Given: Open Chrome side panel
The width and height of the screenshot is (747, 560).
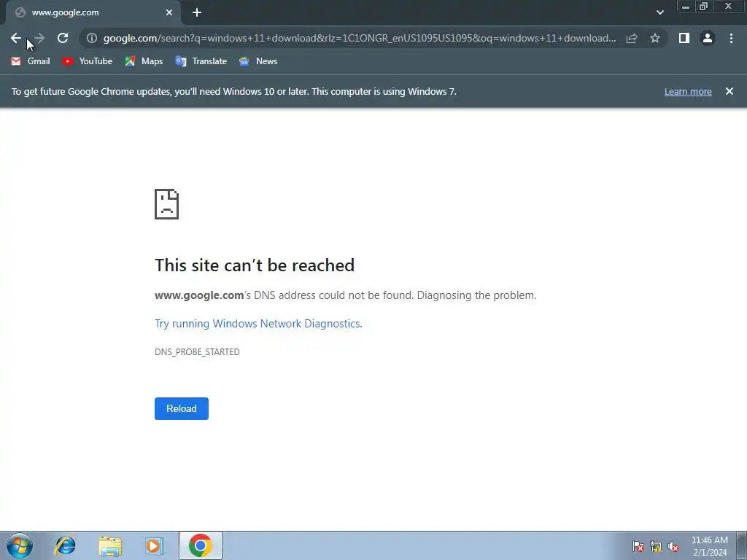Looking at the screenshot, I should 684,38.
